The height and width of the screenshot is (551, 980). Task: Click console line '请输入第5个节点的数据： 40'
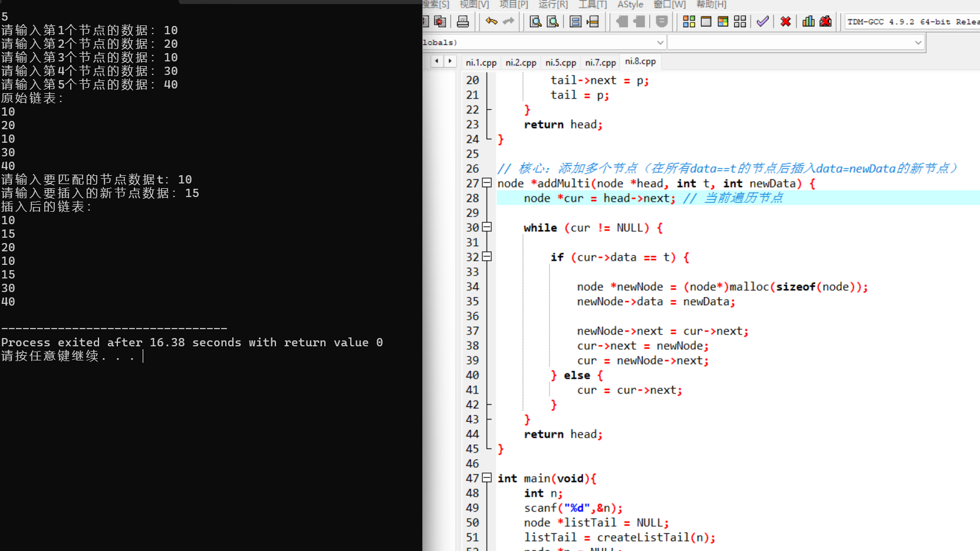coord(89,84)
